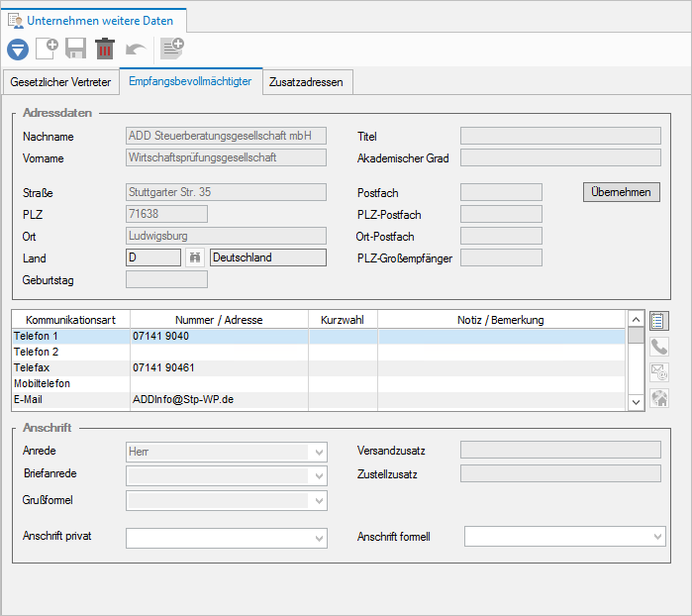Click the scrollbar thumb of the communication table
The height and width of the screenshot is (616, 692).
pyautogui.click(x=636, y=335)
